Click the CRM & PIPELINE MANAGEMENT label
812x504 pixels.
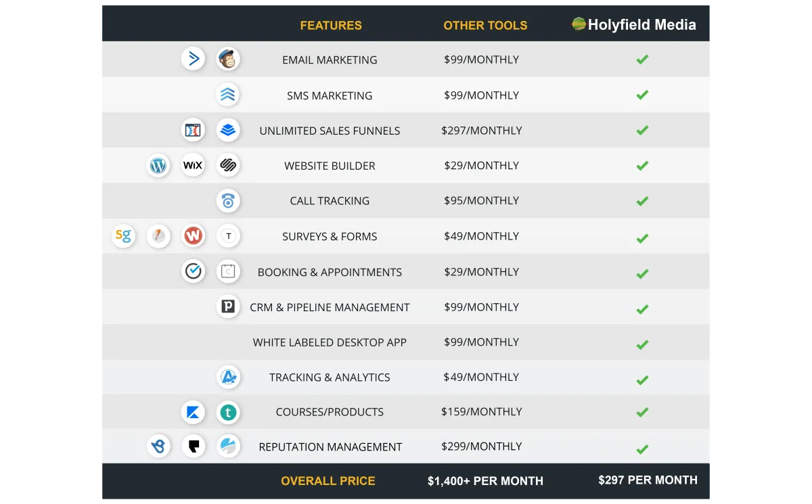click(x=330, y=307)
